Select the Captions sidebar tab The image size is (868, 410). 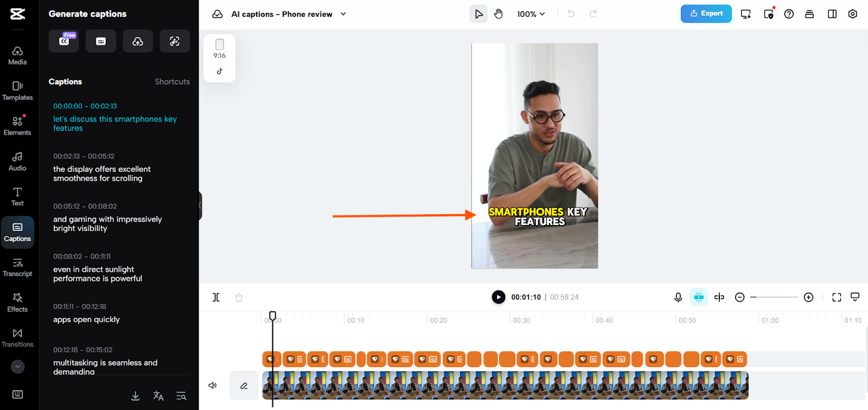click(x=17, y=232)
